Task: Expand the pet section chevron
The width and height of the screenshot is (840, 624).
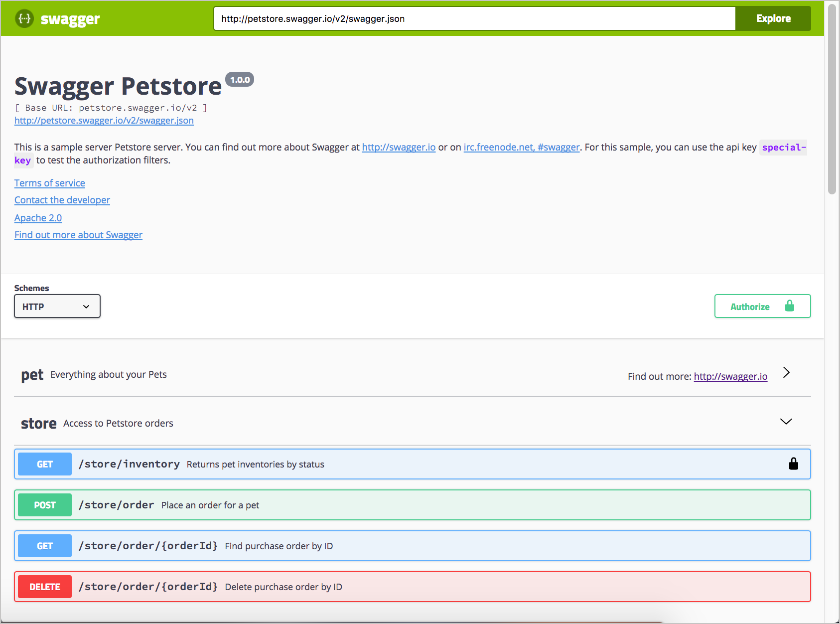Action: click(786, 373)
